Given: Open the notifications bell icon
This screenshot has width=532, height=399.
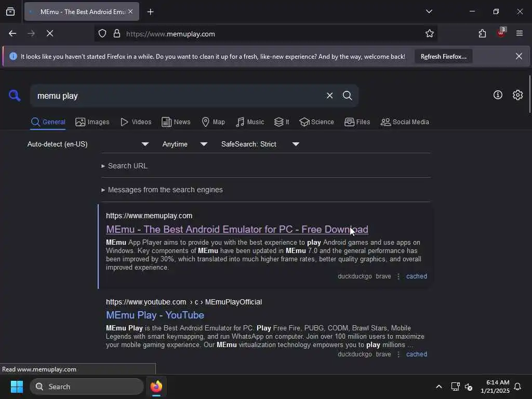Looking at the screenshot, I should [x=517, y=387].
